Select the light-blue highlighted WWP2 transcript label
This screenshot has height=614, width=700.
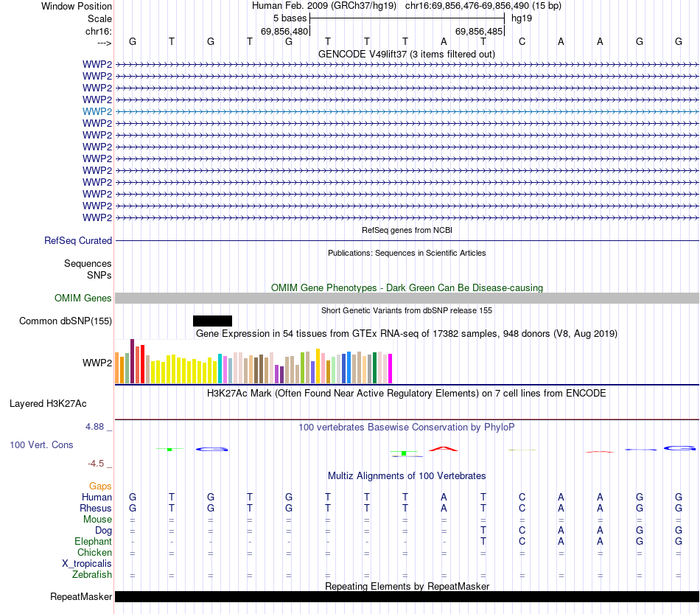pos(97,111)
